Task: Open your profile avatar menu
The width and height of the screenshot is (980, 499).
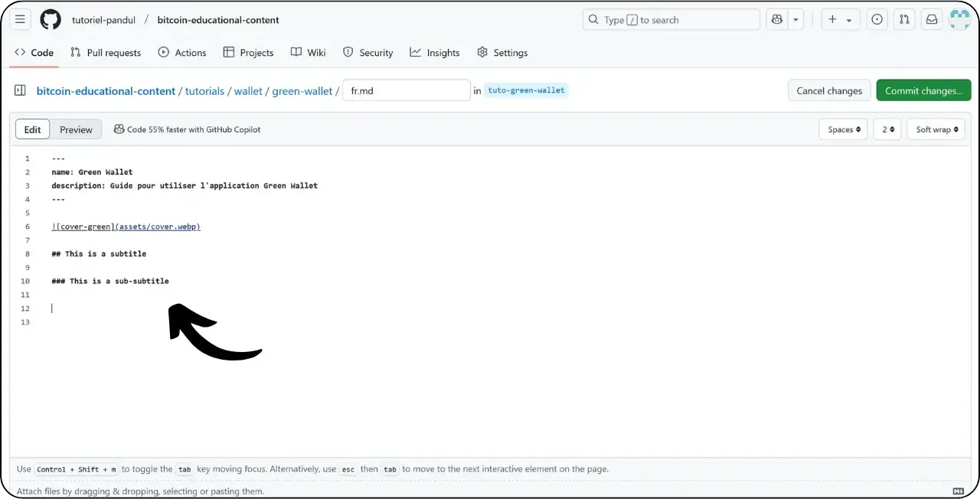Action: 959,19
